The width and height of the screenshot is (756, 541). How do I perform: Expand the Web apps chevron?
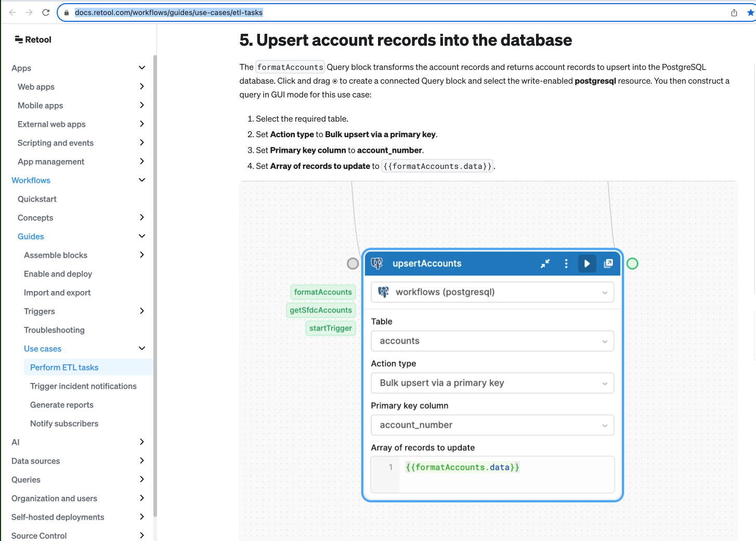(142, 86)
